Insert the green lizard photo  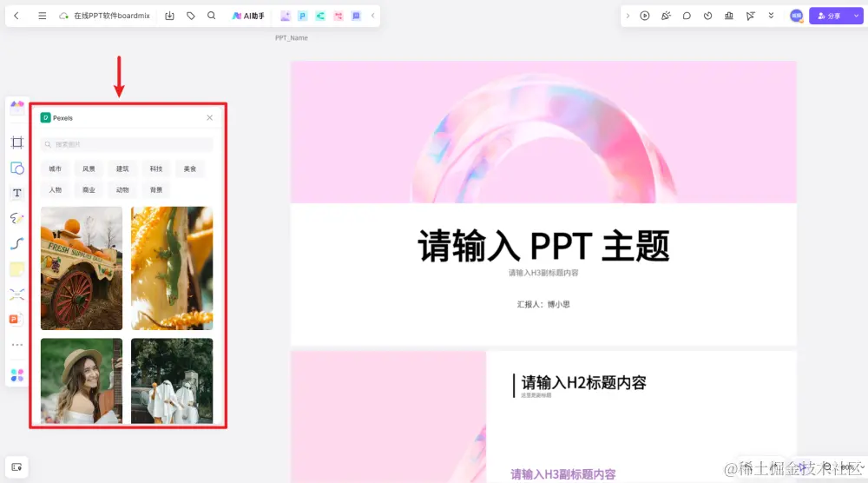[172, 268]
